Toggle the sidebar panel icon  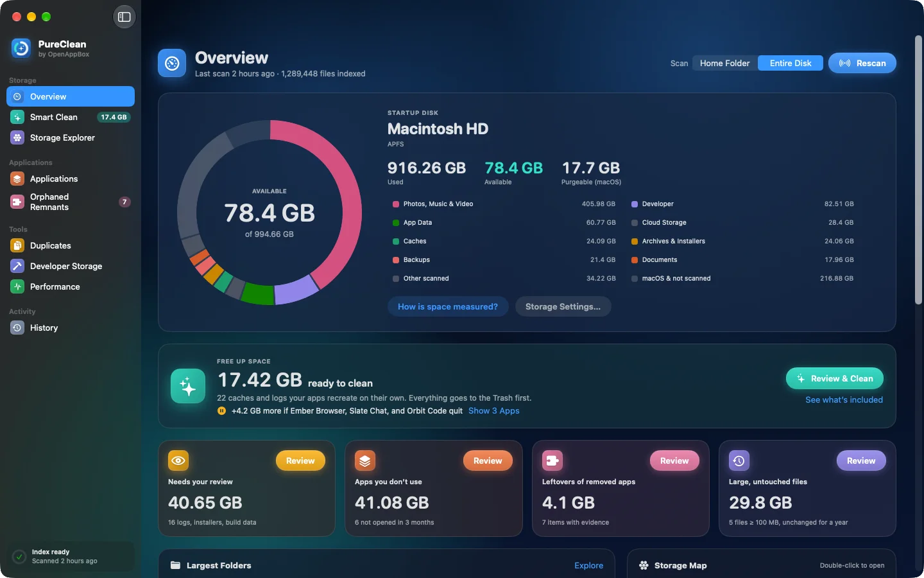(124, 17)
